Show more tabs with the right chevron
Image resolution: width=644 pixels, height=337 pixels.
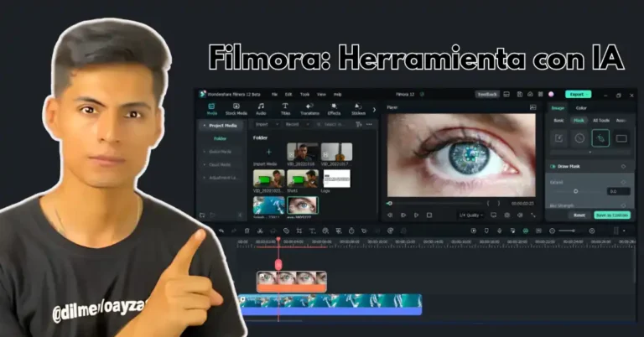(374, 110)
